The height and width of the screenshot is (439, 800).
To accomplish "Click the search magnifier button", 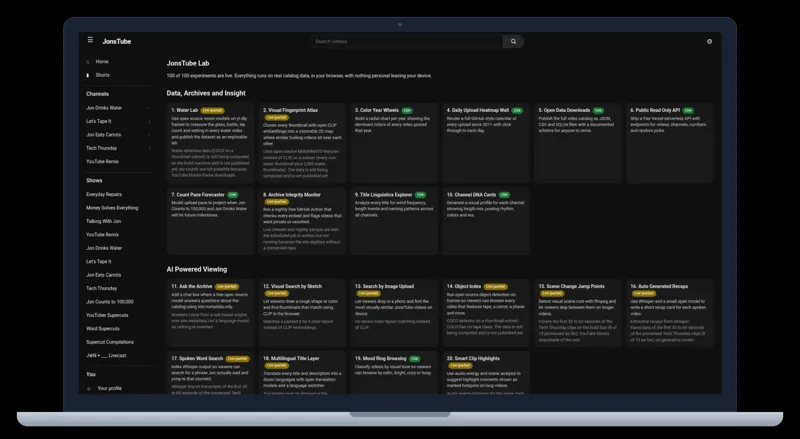I will [513, 41].
